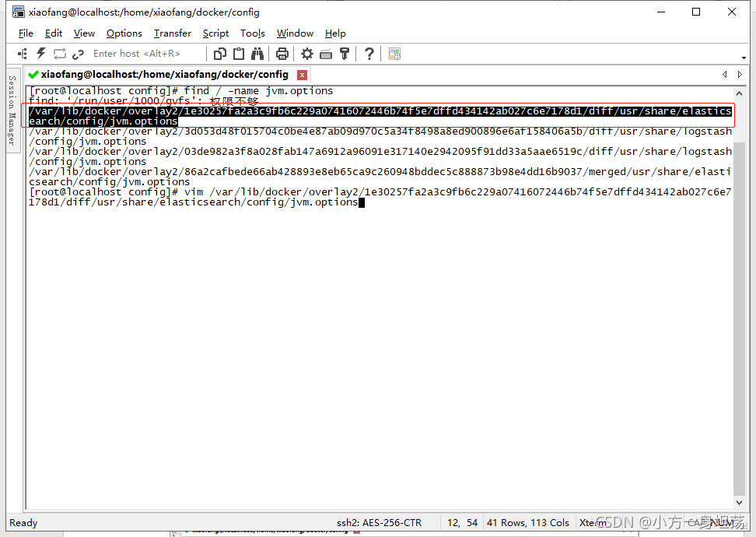Click the Paste clipboard icon
The height and width of the screenshot is (537, 756).
pos(239,54)
